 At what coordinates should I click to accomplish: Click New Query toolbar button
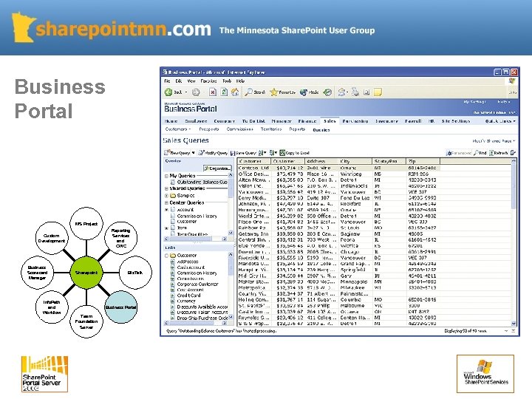pyautogui.click(x=177, y=153)
